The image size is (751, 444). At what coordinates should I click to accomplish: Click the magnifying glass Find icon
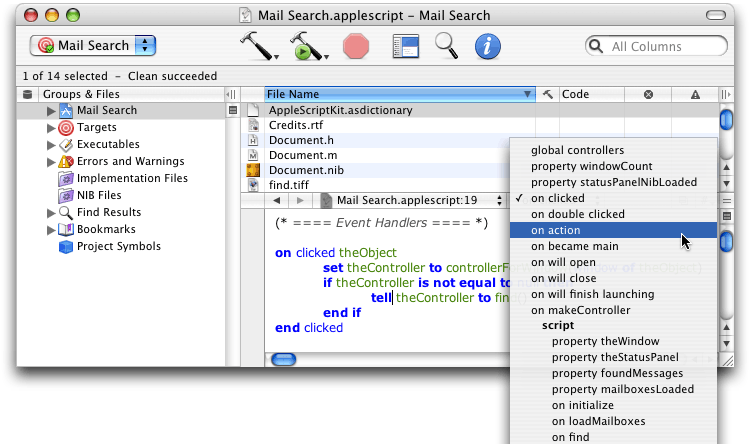[446, 46]
